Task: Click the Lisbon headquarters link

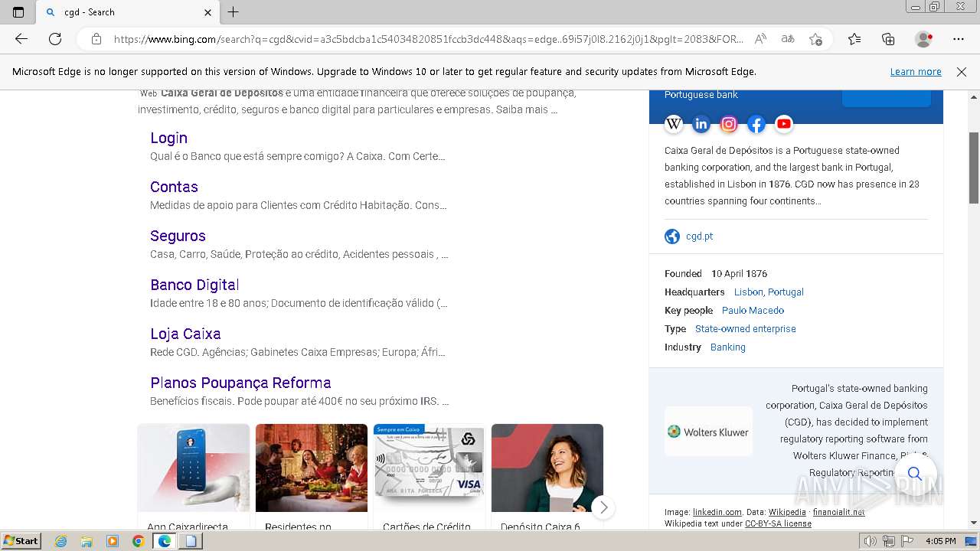Action: coord(748,292)
